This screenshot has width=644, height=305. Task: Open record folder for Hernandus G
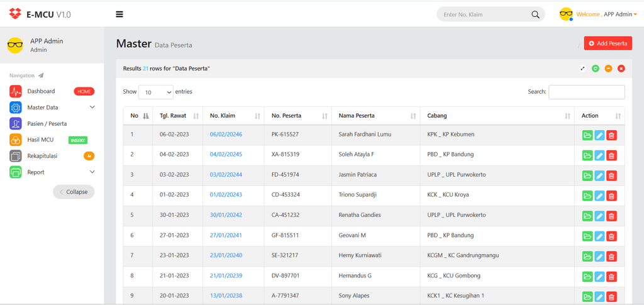click(587, 276)
